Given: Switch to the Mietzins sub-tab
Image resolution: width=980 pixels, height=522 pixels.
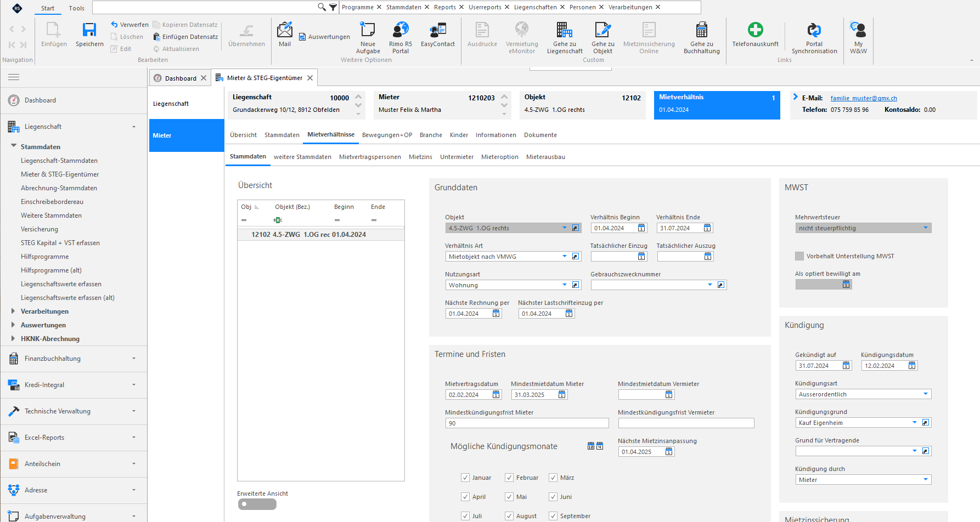Looking at the screenshot, I should (x=420, y=157).
